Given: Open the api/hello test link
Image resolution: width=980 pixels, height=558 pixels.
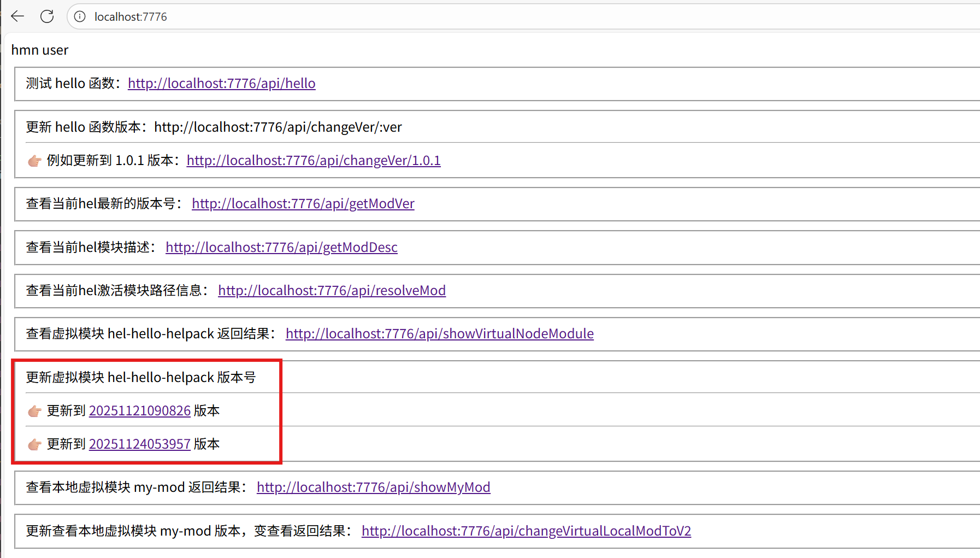Looking at the screenshot, I should point(221,83).
